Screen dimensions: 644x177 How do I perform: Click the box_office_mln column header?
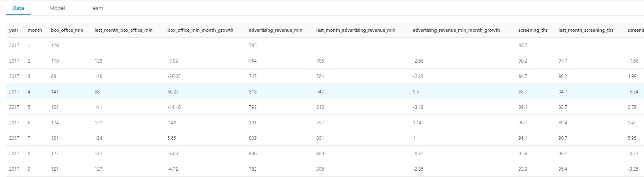coord(67,30)
